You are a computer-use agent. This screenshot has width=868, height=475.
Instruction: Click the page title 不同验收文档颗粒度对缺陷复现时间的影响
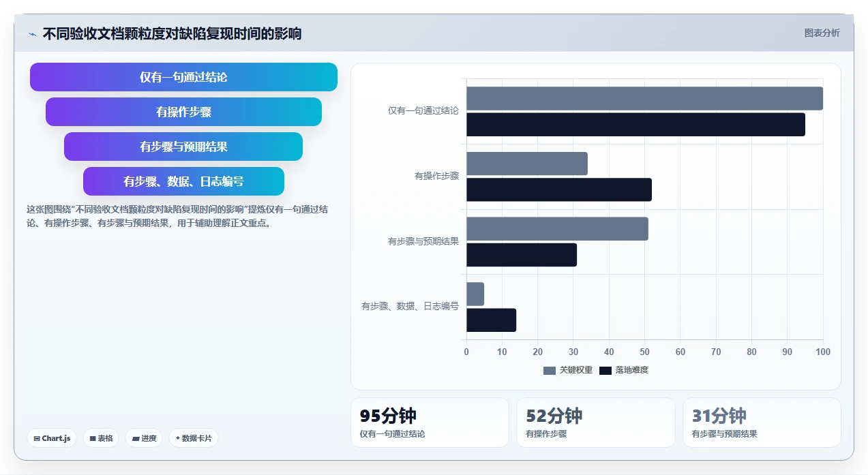coord(172,33)
